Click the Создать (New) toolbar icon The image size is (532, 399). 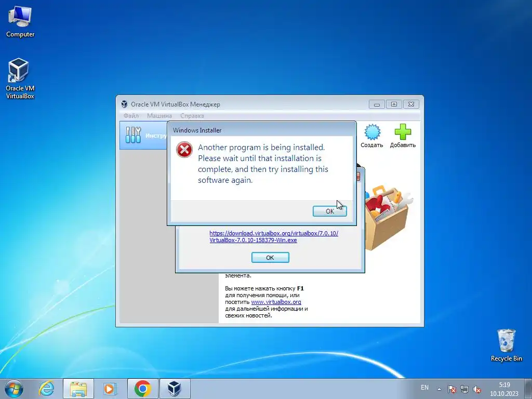tap(372, 136)
